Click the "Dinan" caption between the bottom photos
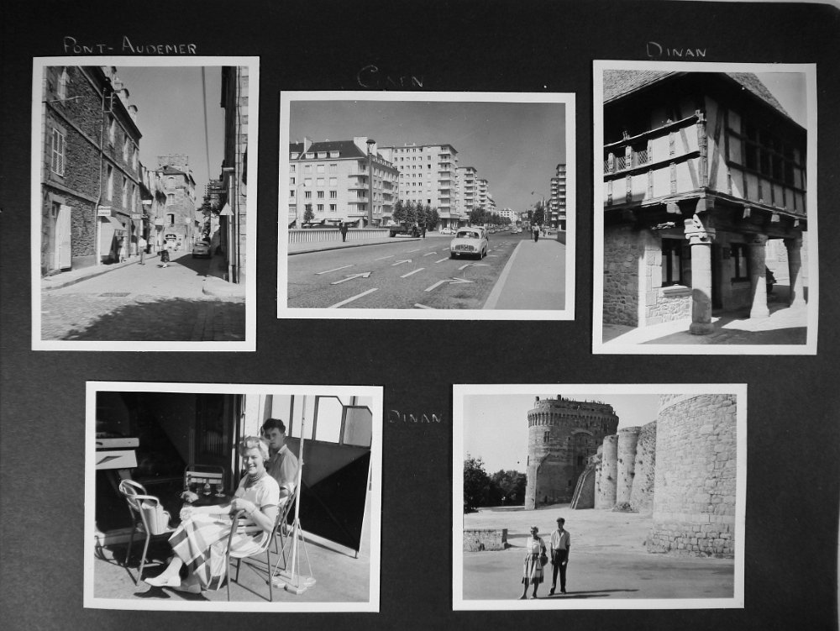Viewport: 840px width, 631px height. [x=417, y=417]
